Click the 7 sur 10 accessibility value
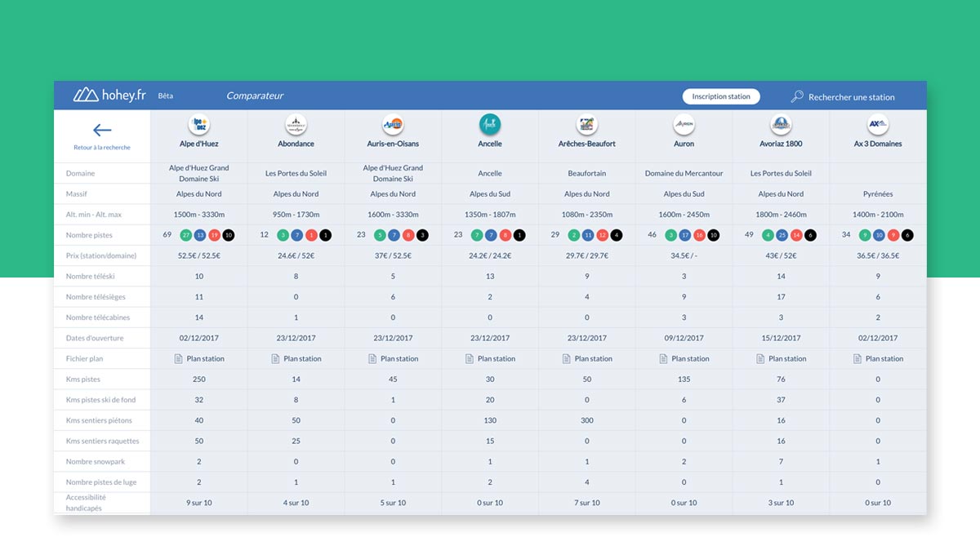 586,503
